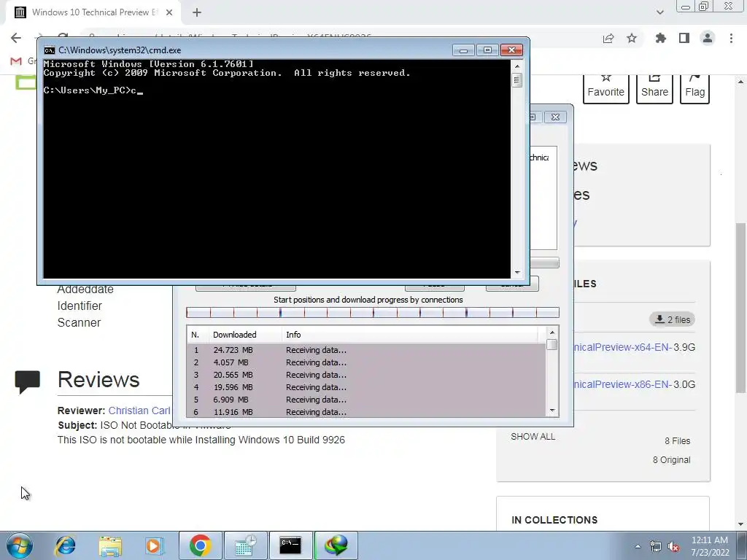Open the calendar scheduler taskbar icon
The image size is (747, 560).
[246, 545]
